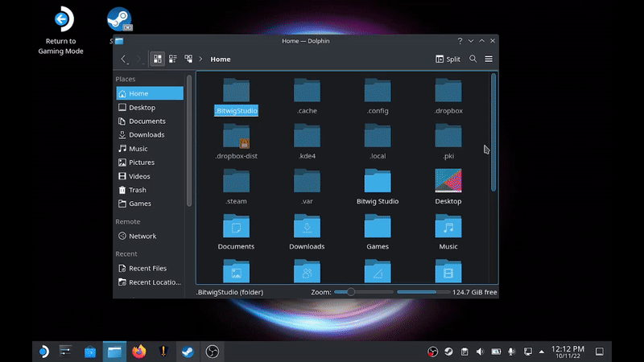Open Recent Files in the sidebar
The height and width of the screenshot is (362, 644).
pyautogui.click(x=147, y=268)
